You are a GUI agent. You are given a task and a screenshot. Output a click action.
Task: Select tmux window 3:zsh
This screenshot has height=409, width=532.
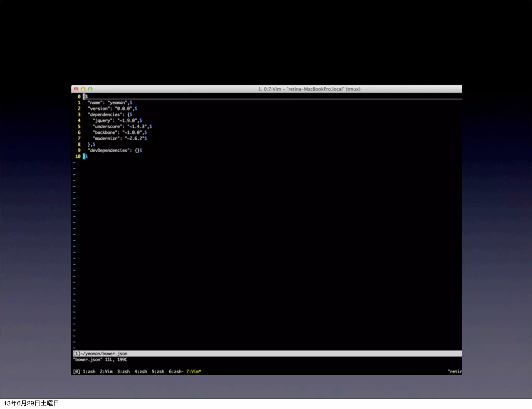coord(123,371)
